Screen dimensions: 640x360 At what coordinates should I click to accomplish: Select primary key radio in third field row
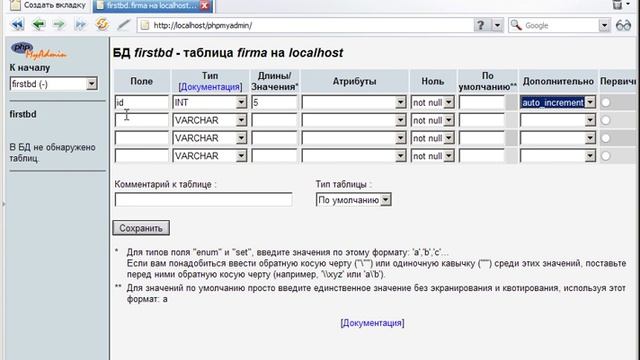point(606,138)
